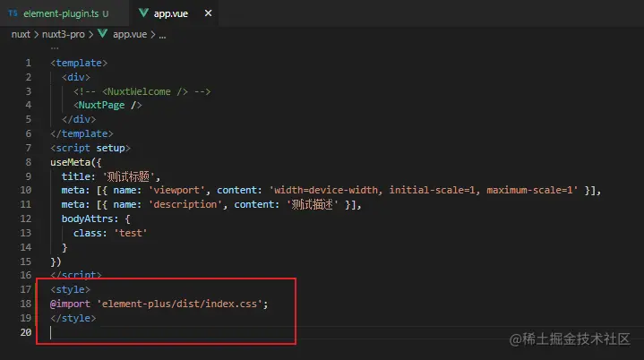Click the closing script tag on line 16
The height and width of the screenshot is (360, 644).
[76, 275]
